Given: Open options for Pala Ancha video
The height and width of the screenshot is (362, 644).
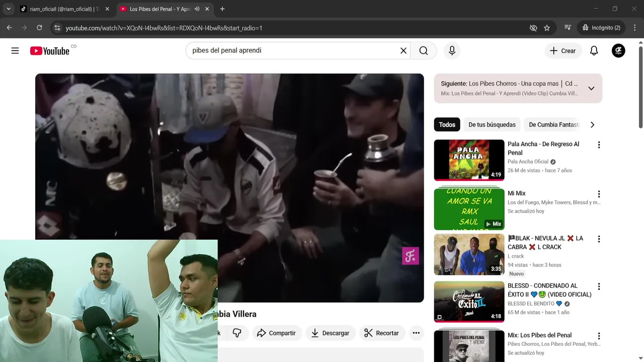Looking at the screenshot, I should [x=599, y=145].
